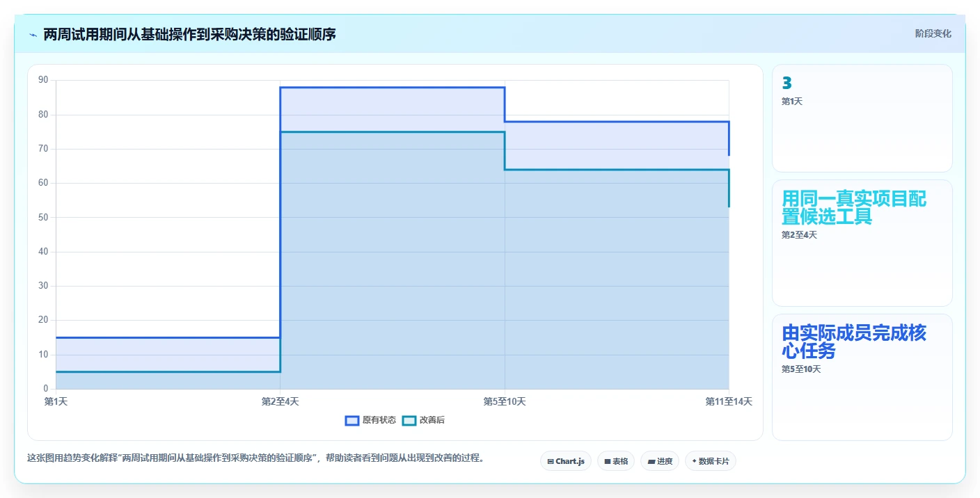Click the Chart.js pill icon

point(550,461)
